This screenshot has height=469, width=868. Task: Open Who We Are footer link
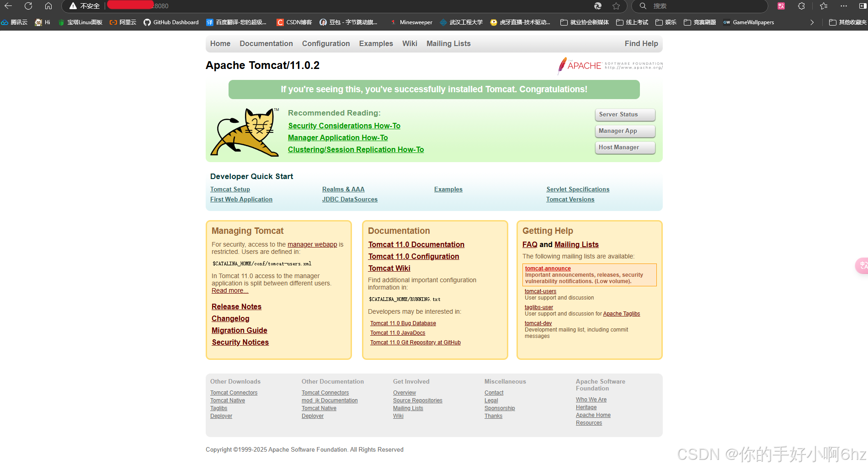click(x=591, y=400)
